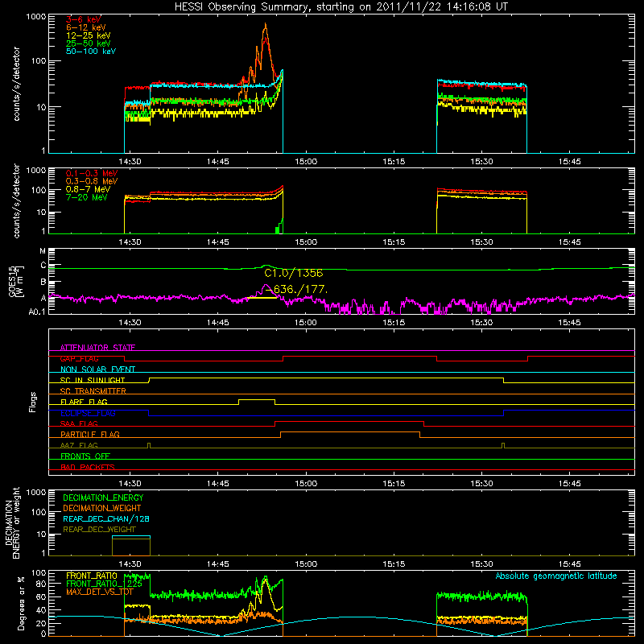This screenshot has height=644, width=644.
Task: Select the BAD_PACKETS flag label
Action: click(x=88, y=467)
